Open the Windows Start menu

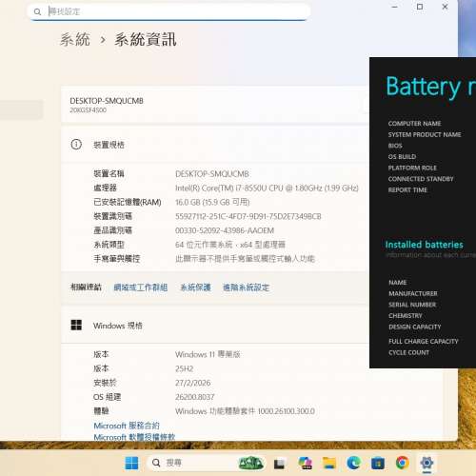click(x=131, y=463)
